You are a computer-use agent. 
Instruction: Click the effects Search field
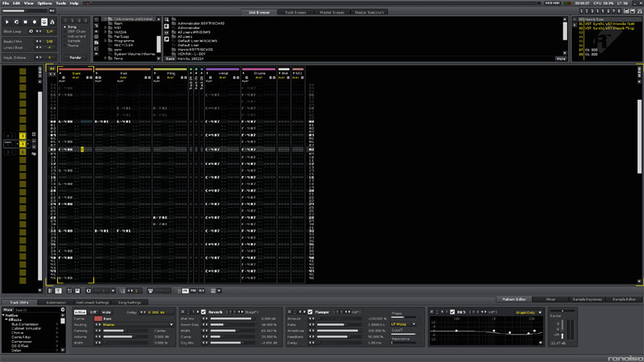point(38,310)
